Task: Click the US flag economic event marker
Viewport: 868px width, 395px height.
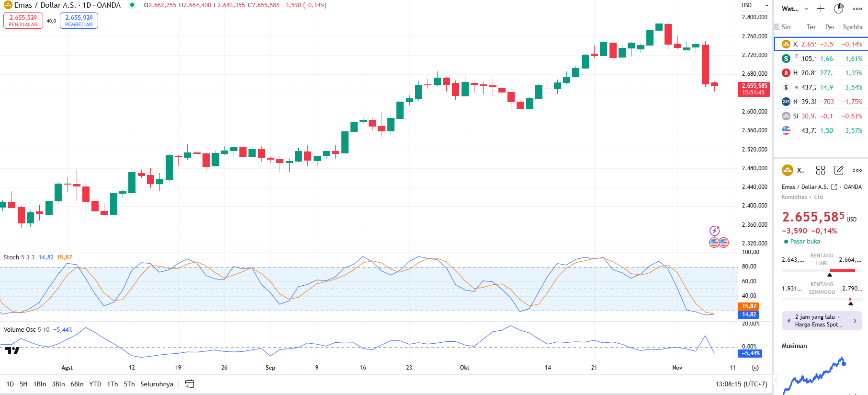Action: [719, 243]
